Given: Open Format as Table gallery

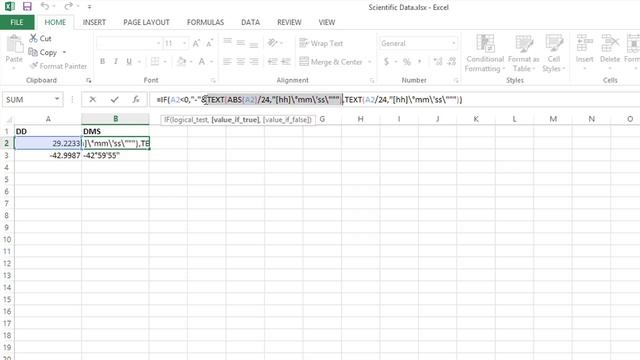Looking at the screenshot, I should 524,53.
